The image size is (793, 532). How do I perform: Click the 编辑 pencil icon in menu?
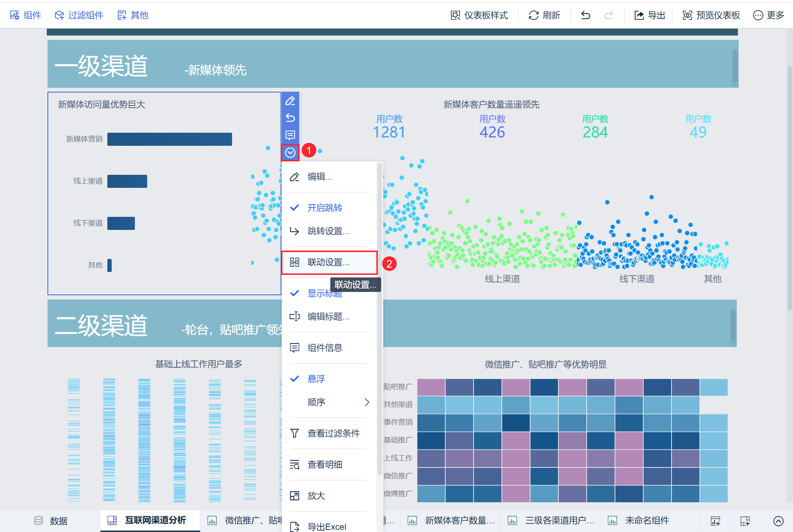coord(295,177)
